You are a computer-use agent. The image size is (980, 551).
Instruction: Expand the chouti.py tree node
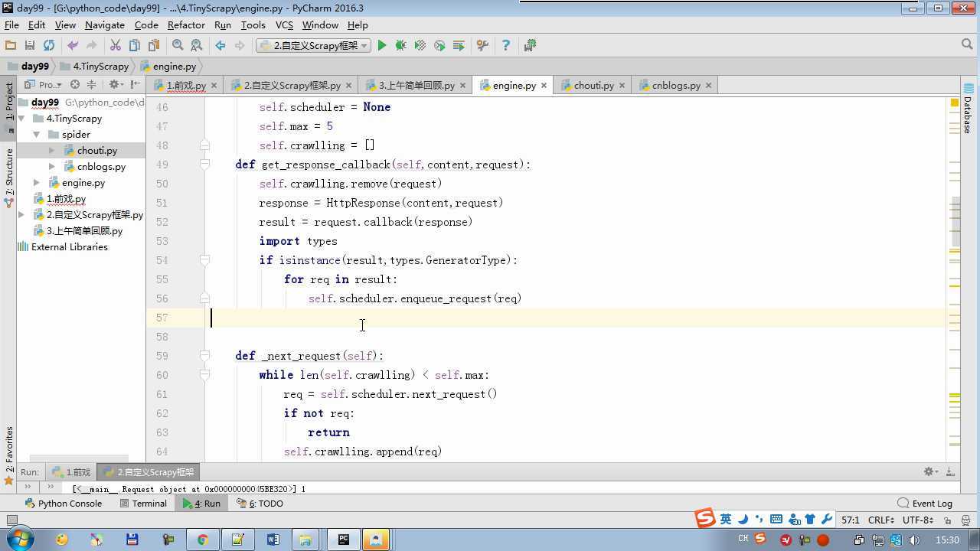tap(51, 151)
